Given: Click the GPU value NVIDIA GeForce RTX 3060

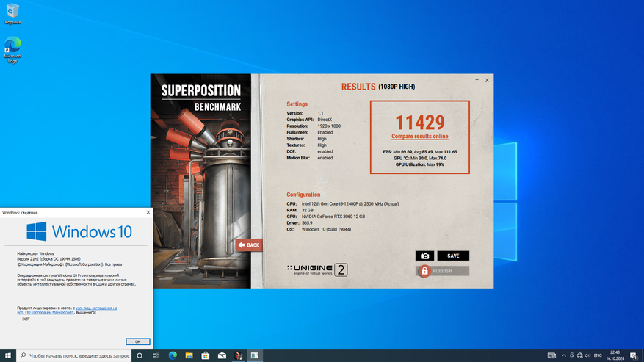Looking at the screenshot, I should [x=333, y=217].
